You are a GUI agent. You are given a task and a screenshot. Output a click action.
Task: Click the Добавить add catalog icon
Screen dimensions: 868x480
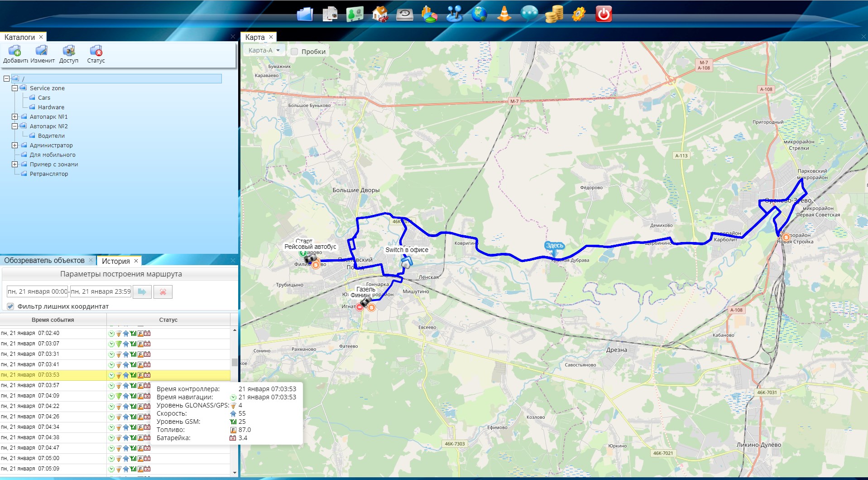pyautogui.click(x=15, y=54)
